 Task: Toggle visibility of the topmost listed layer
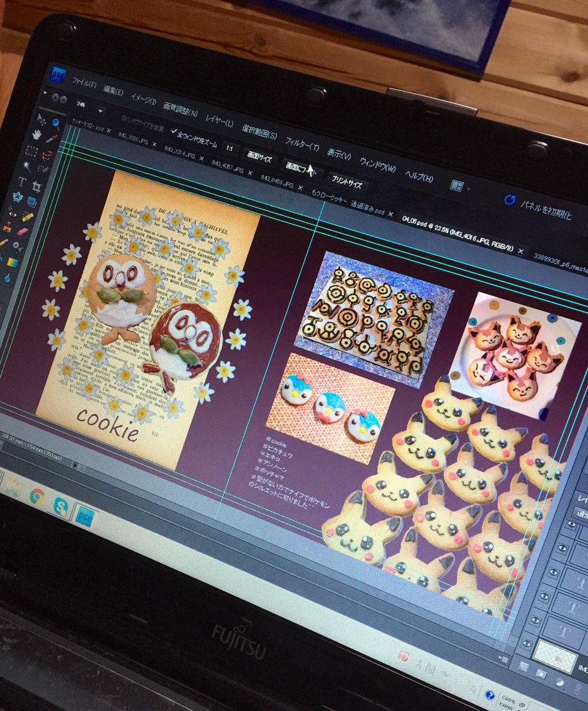[x=571, y=525]
